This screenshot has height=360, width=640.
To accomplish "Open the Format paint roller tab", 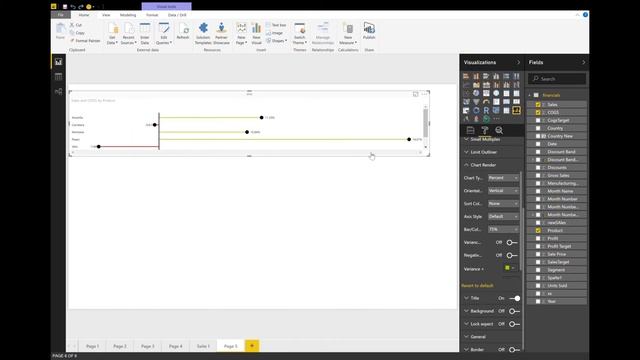I will pos(484,130).
